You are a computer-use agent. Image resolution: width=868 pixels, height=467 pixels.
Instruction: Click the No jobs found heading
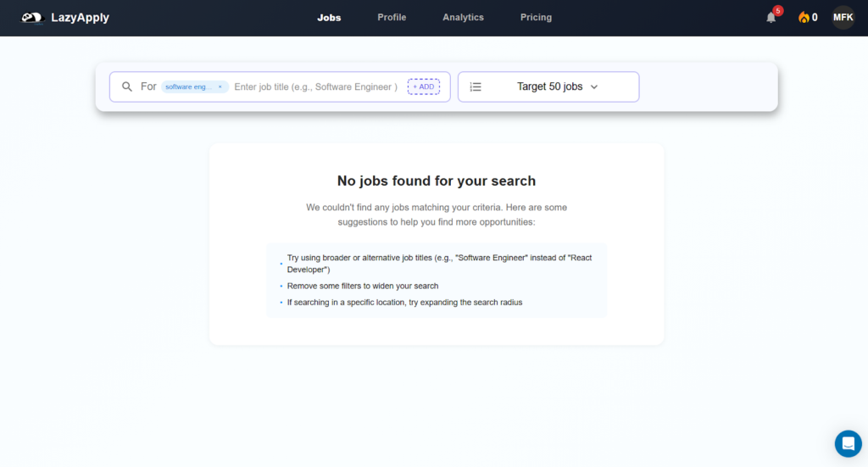click(437, 181)
